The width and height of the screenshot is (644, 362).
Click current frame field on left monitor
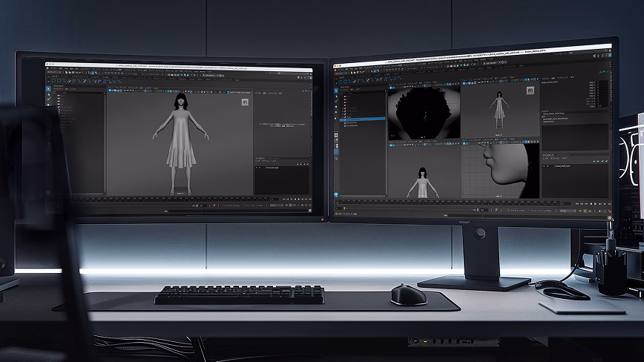click(x=275, y=200)
